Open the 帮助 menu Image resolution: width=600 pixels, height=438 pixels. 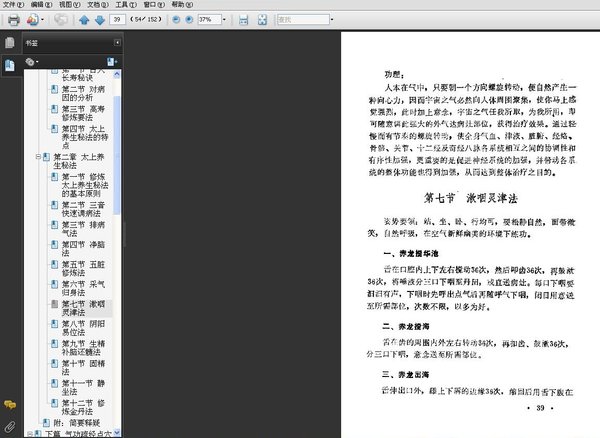coord(182,5)
